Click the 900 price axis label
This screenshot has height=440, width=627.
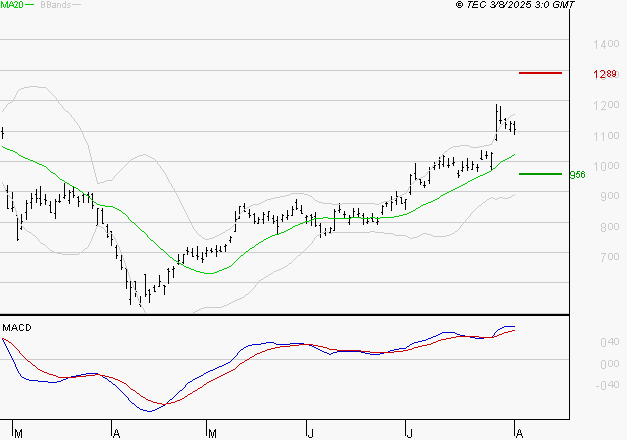609,196
